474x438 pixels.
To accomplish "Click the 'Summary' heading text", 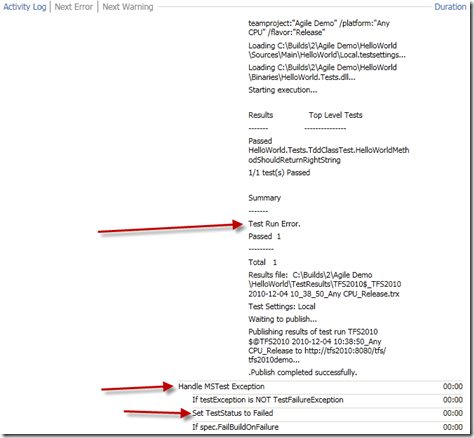I will click(x=264, y=198).
